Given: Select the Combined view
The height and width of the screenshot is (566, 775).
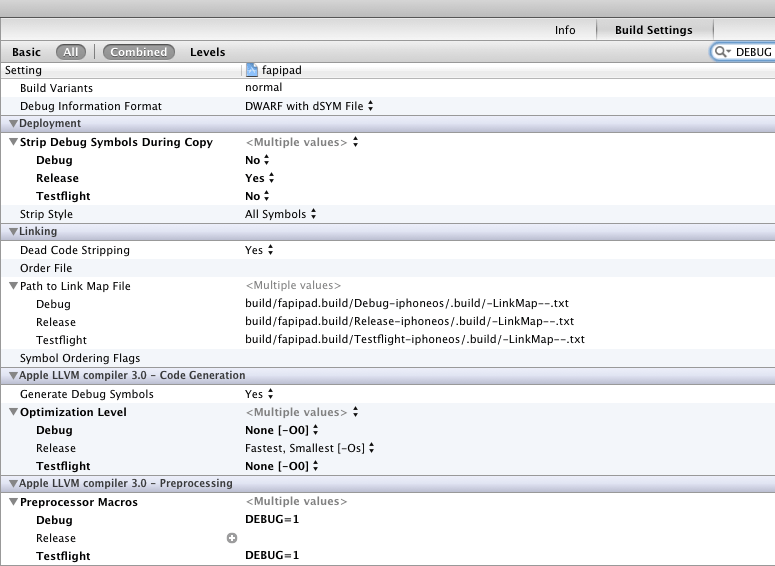Looking at the screenshot, I should [x=138, y=52].
